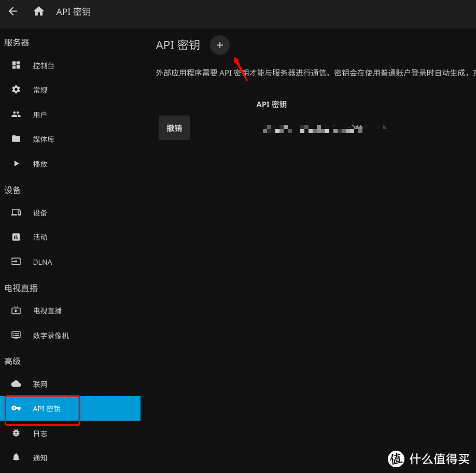Click the 数字录像机 recorder icon
476x473 pixels.
pyautogui.click(x=16, y=335)
